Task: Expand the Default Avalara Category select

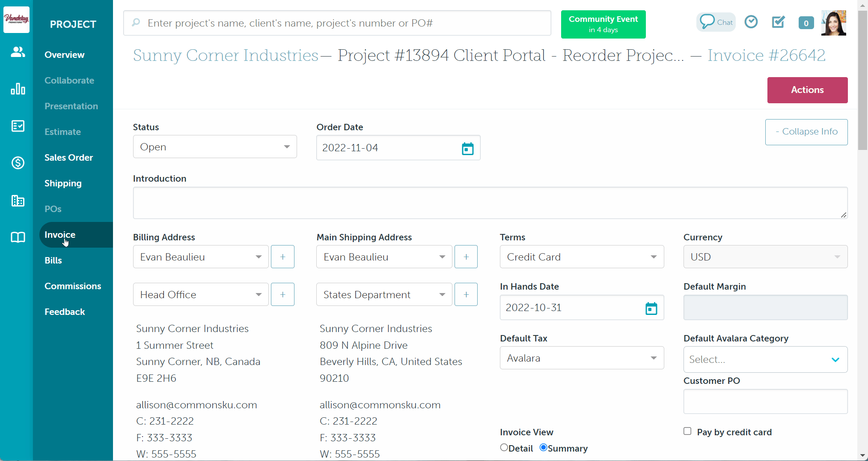Action: click(x=765, y=360)
